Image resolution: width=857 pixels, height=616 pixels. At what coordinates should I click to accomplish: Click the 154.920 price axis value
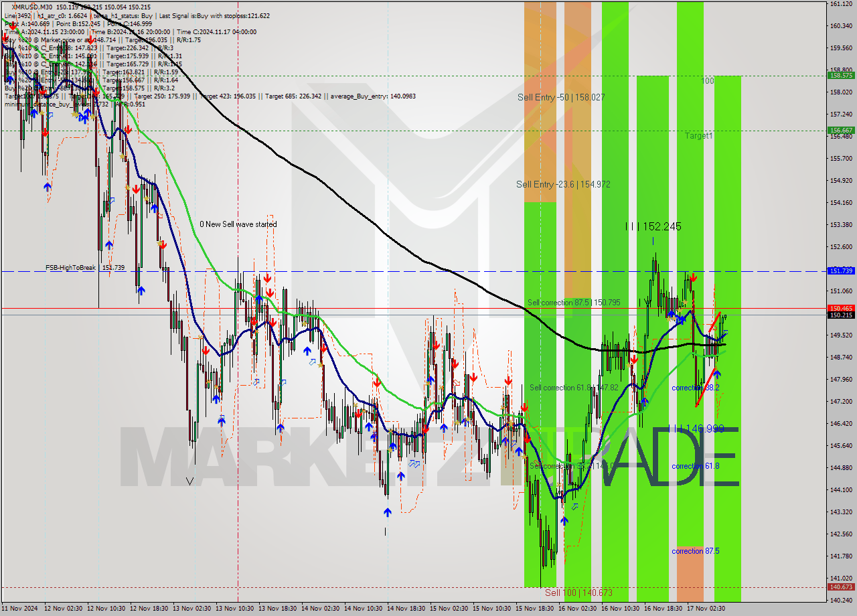pos(840,181)
